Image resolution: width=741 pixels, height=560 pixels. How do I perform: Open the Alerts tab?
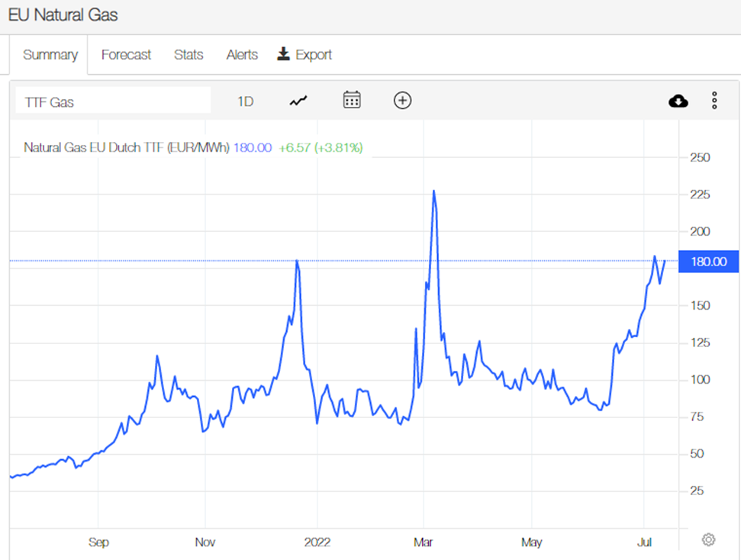(x=242, y=55)
